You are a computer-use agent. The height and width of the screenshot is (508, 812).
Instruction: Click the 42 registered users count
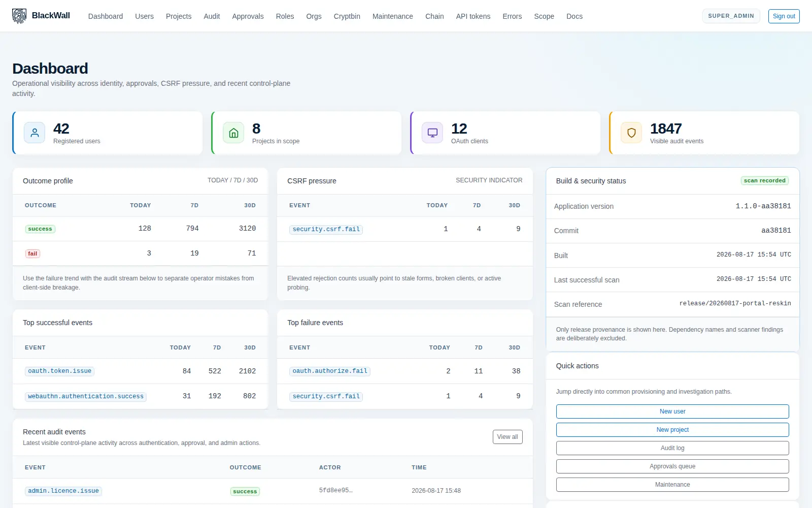pyautogui.click(x=61, y=129)
